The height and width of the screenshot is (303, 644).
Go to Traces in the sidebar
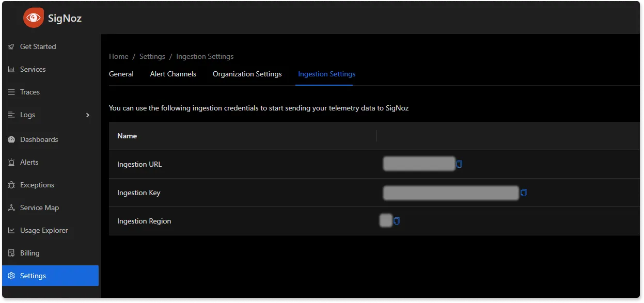click(51, 92)
